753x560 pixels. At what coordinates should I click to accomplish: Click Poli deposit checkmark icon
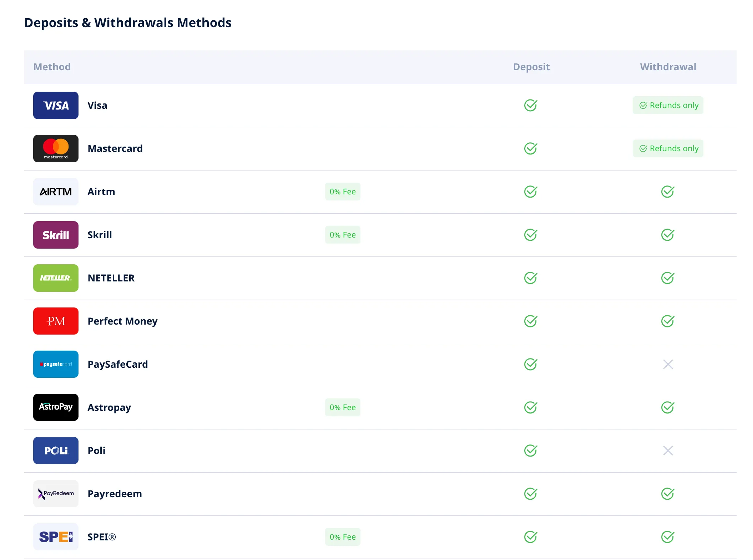531,450
